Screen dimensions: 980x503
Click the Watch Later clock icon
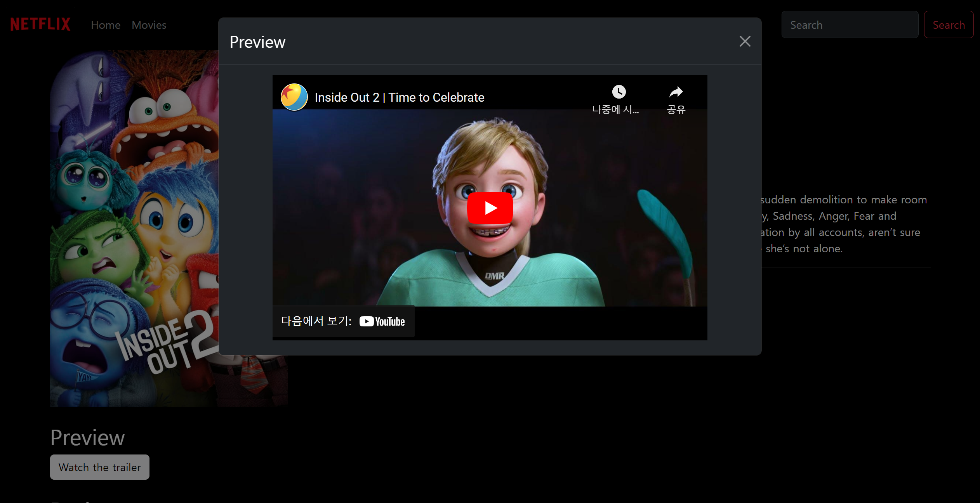coord(619,92)
